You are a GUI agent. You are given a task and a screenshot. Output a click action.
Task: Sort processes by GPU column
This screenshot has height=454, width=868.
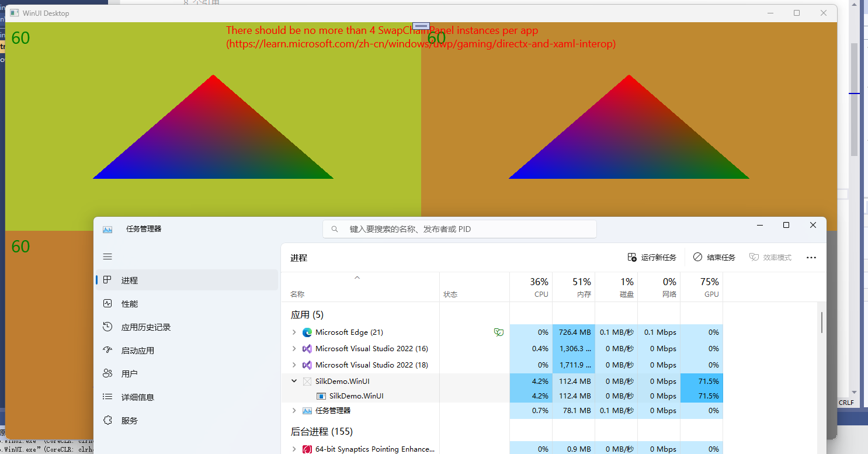coord(702,287)
